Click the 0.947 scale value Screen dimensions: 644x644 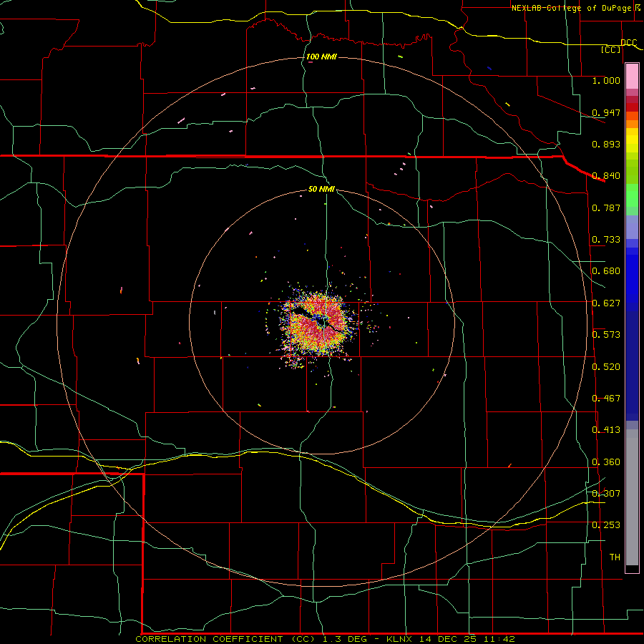606,112
